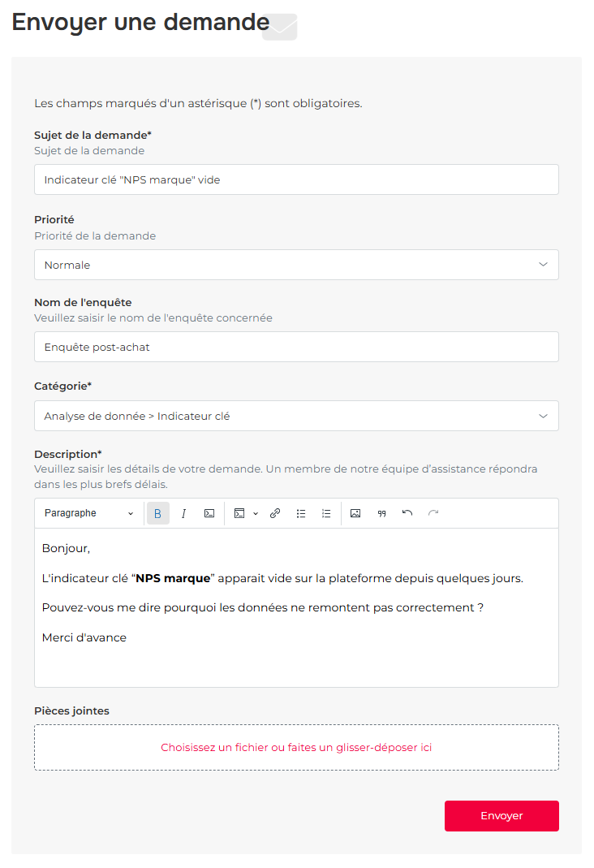594x868 pixels.
Task: Insert a code block
Action: [x=239, y=513]
